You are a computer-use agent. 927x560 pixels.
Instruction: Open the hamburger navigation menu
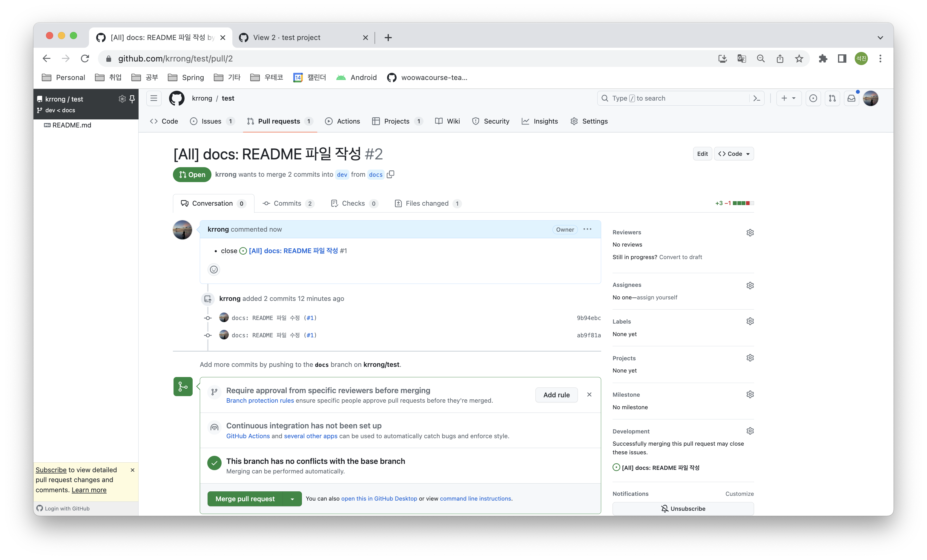(154, 99)
